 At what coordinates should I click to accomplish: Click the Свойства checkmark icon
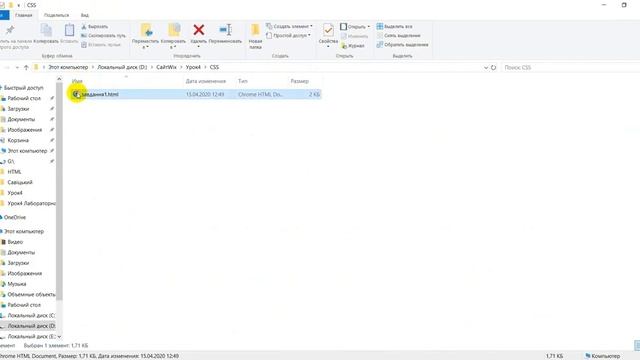click(x=328, y=30)
